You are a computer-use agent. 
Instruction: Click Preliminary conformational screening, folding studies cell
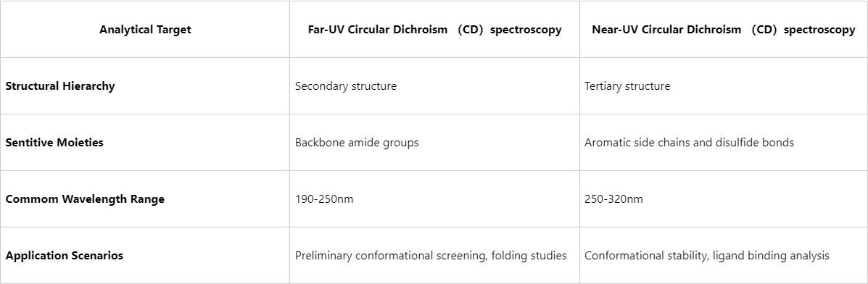pyautogui.click(x=434, y=255)
